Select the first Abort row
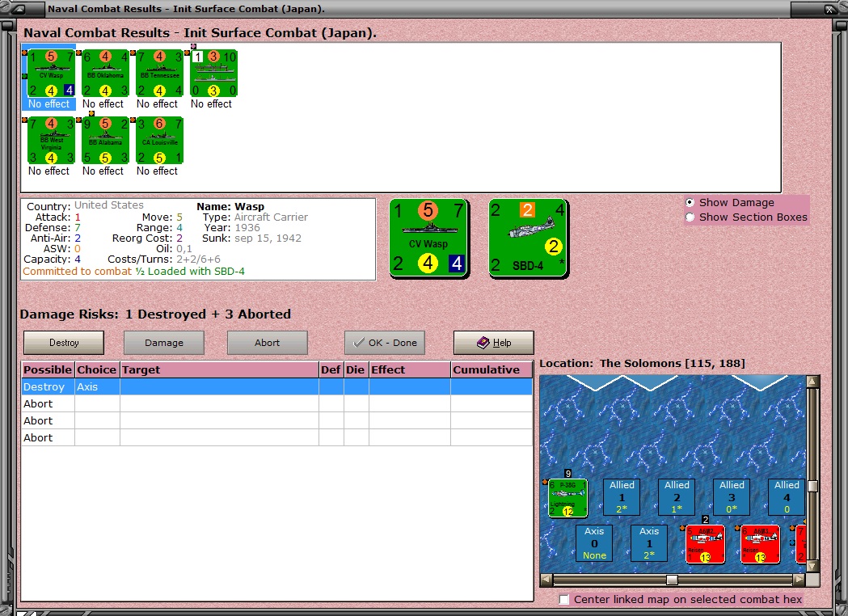Viewport: 848px width, 616px height. (x=277, y=404)
